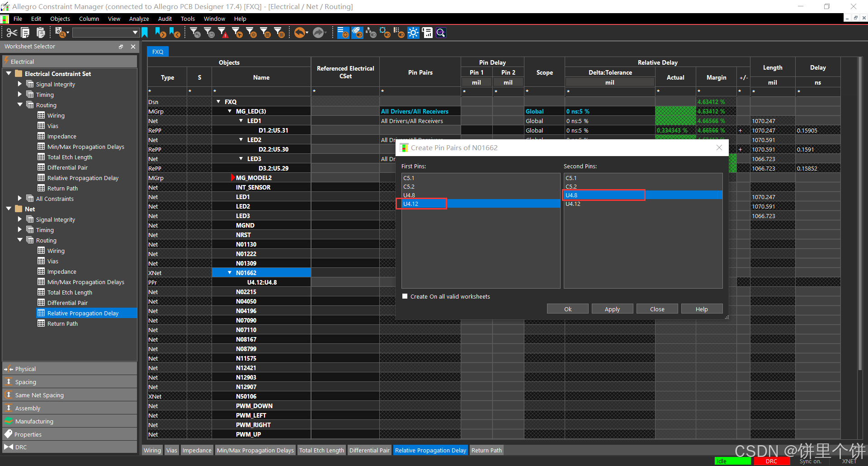Click the Close button in dialog
The height and width of the screenshot is (466, 868).
657,309
